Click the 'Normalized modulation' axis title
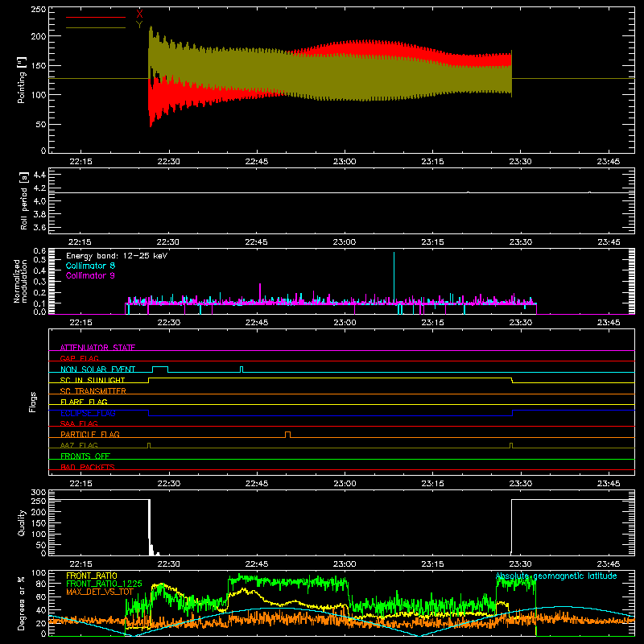 (20, 281)
